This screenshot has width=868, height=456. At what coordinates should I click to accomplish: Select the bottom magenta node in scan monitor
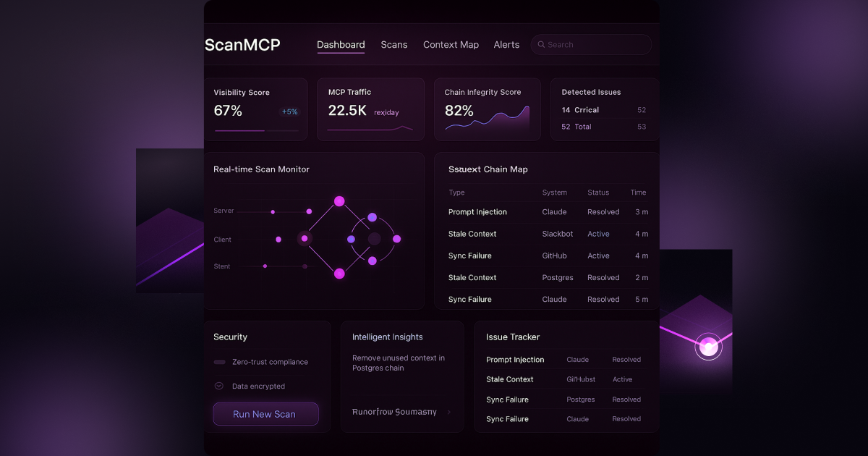[339, 273]
